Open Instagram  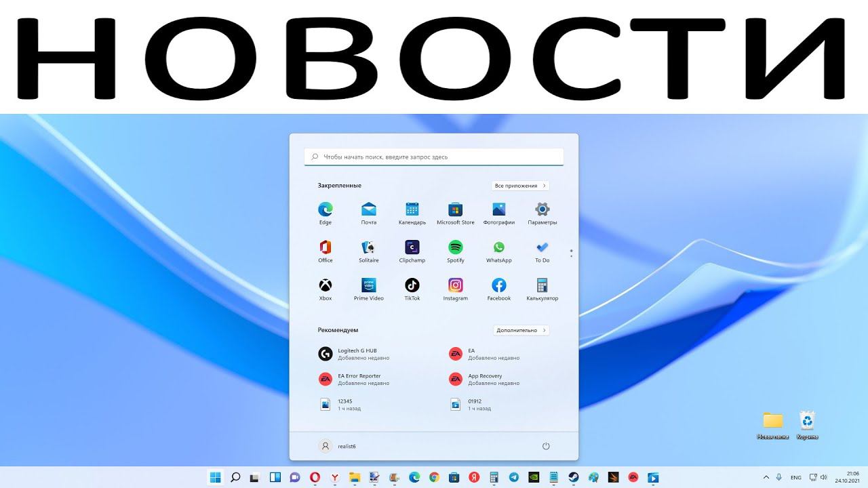coord(456,289)
